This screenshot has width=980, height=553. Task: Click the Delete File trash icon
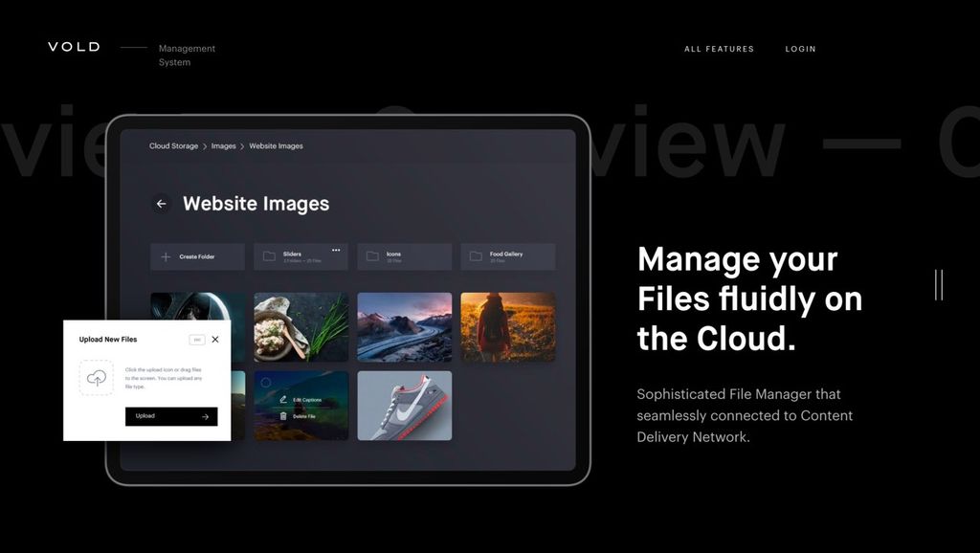281,415
